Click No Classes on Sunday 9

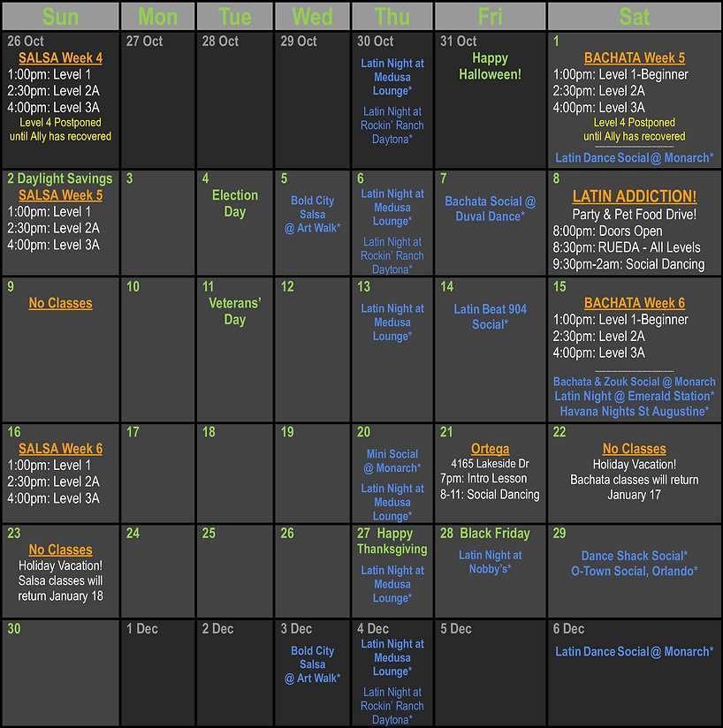click(60, 303)
